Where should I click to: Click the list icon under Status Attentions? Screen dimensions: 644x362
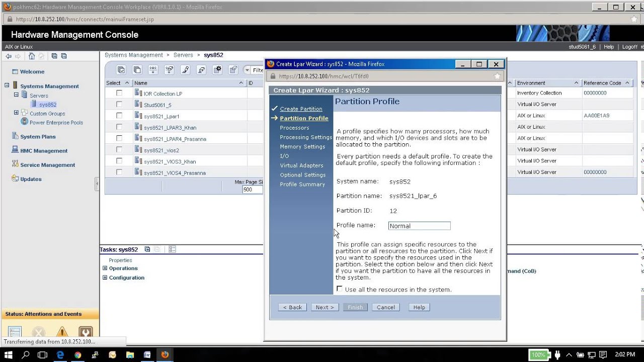(15, 332)
